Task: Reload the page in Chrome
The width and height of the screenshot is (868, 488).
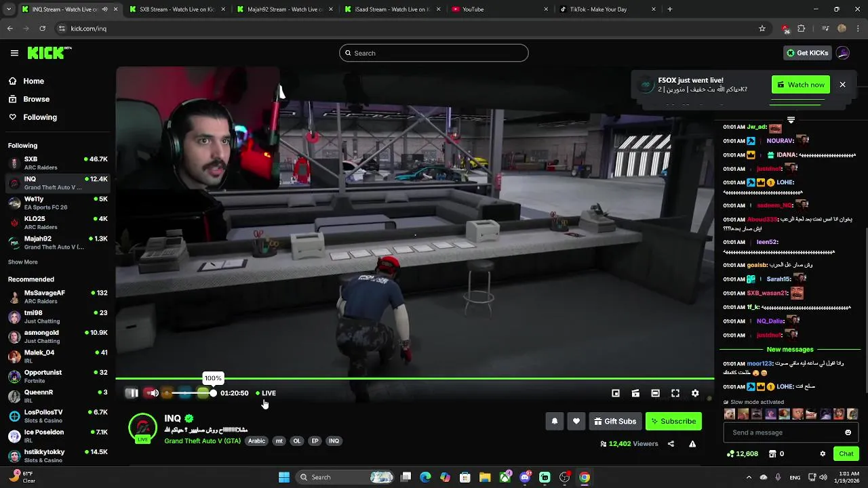Action: pyautogui.click(x=42, y=28)
